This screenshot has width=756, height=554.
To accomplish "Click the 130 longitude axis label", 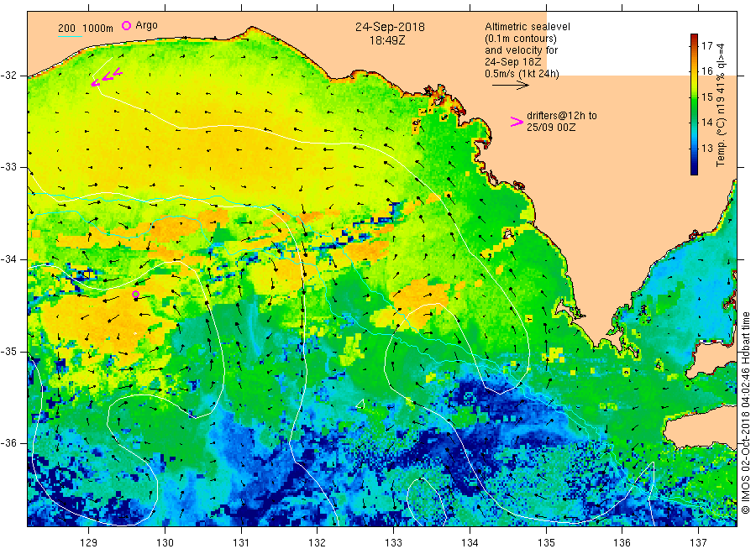I will (x=165, y=543).
